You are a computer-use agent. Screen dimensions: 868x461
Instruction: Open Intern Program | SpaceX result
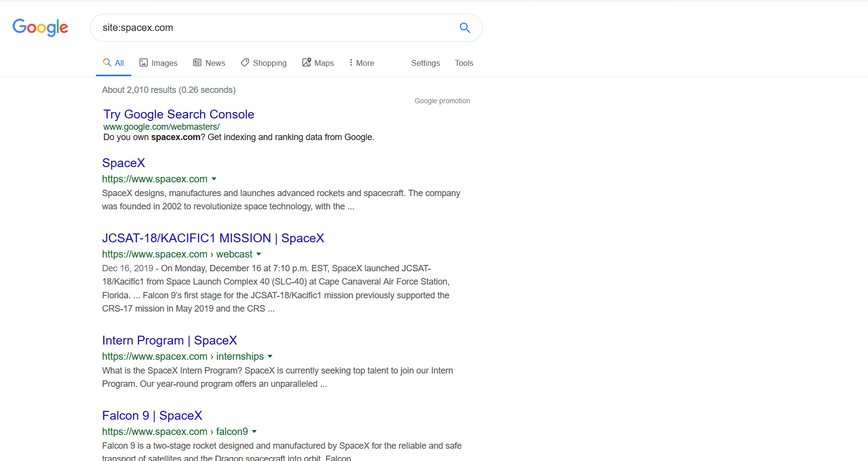point(170,341)
